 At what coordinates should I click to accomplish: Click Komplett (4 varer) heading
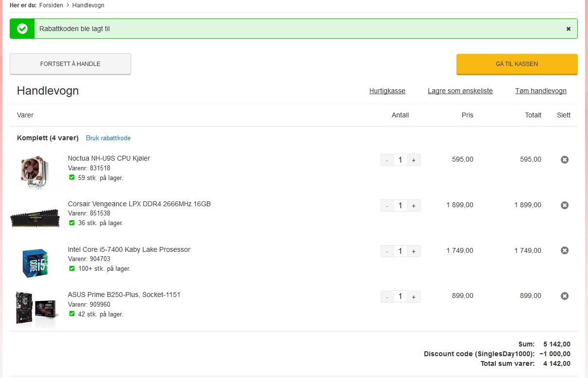point(48,138)
